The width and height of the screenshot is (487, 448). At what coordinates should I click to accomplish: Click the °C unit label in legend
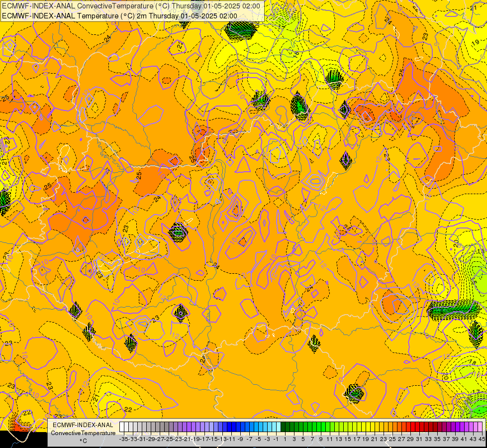click(x=83, y=441)
